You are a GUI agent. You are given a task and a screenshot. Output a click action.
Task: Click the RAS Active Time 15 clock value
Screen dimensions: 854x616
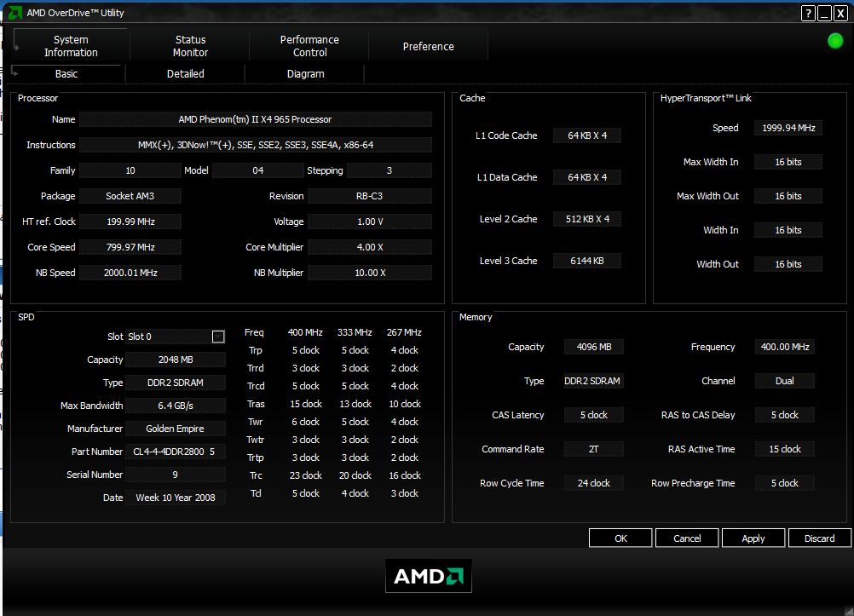point(785,449)
